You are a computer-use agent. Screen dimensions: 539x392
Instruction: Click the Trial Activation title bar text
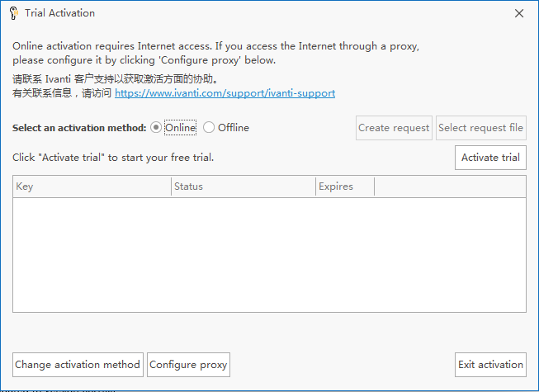(59, 13)
